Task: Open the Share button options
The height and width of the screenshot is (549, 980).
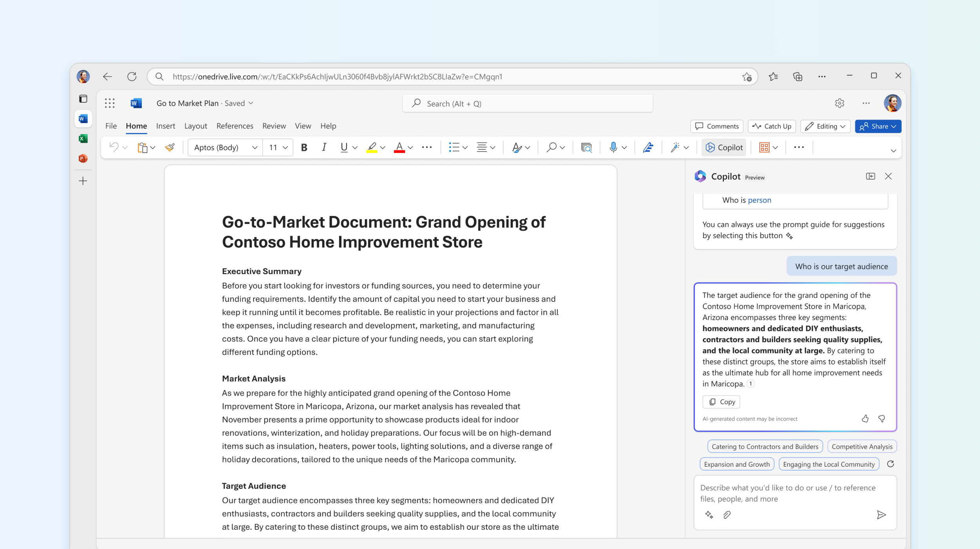Action: (896, 126)
